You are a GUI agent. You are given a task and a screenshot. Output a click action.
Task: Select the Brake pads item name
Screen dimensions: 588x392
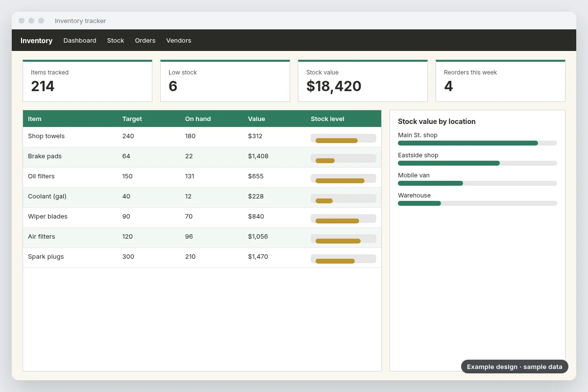pos(45,156)
